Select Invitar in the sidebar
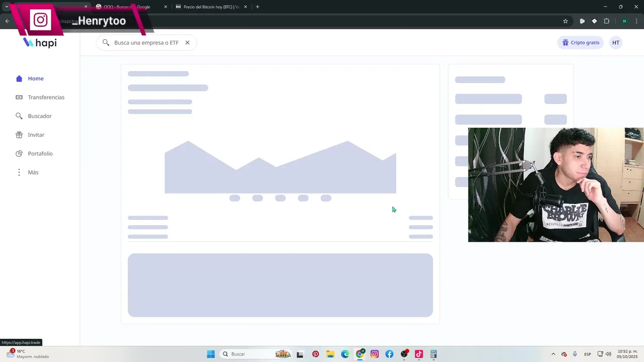 (x=30, y=135)
